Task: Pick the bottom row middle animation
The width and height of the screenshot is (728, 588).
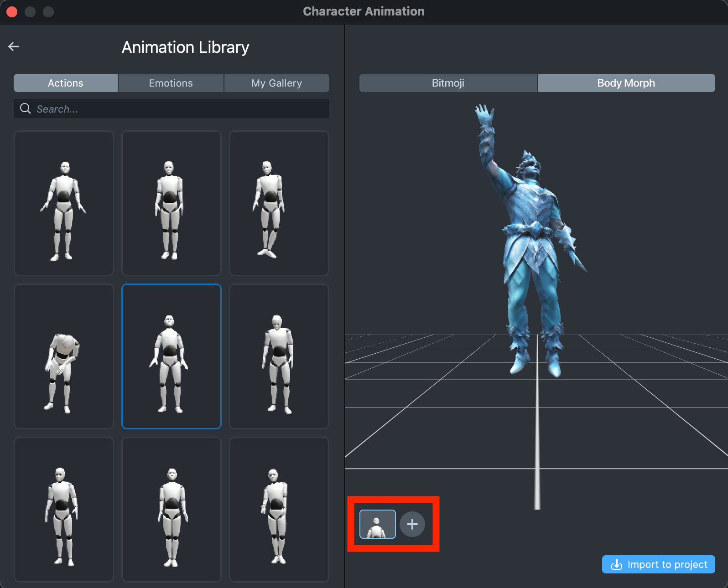Action: tap(172, 509)
